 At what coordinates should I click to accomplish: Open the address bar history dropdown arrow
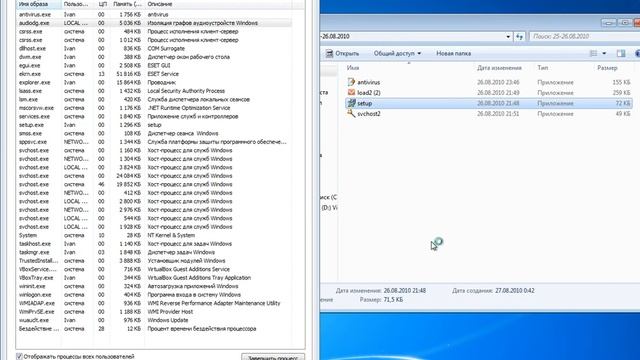pos(508,36)
